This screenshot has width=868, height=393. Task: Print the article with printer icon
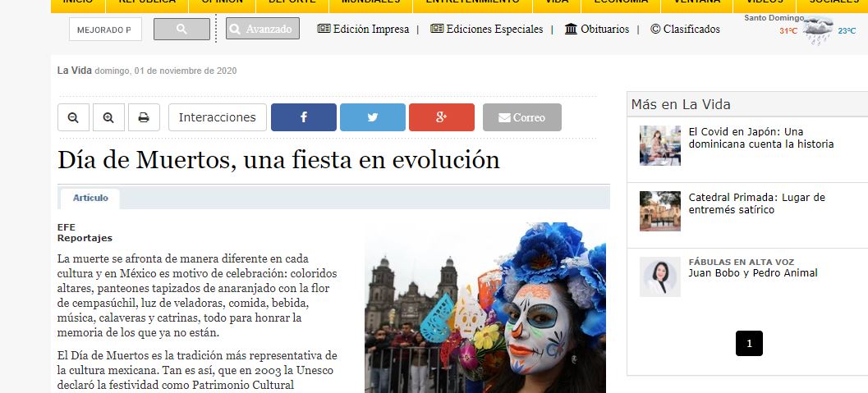tap(144, 117)
